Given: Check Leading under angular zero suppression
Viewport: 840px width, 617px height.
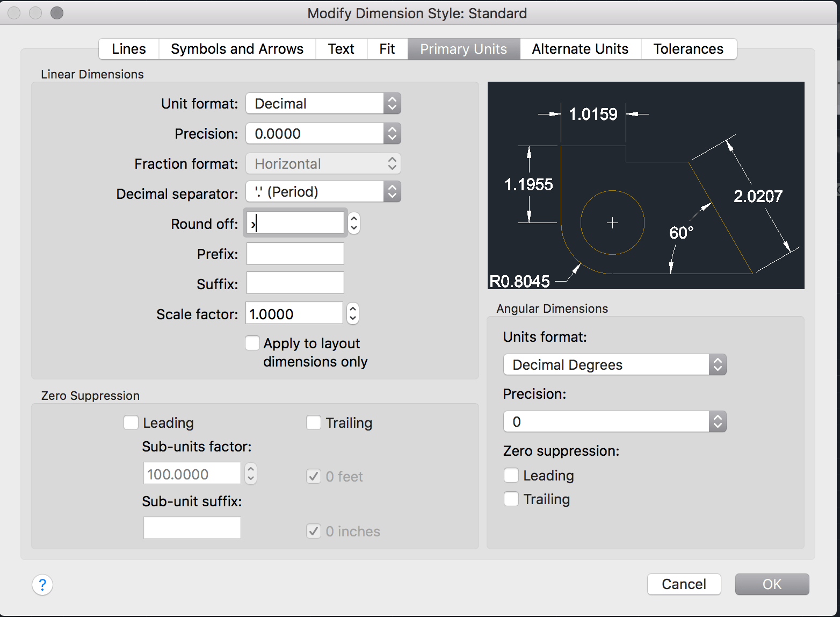Looking at the screenshot, I should 511,475.
